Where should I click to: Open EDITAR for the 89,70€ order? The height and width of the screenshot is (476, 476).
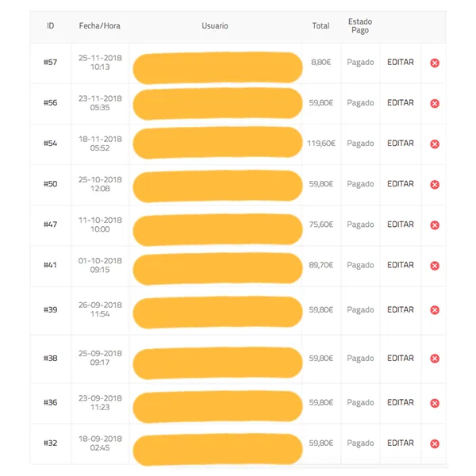(x=401, y=265)
